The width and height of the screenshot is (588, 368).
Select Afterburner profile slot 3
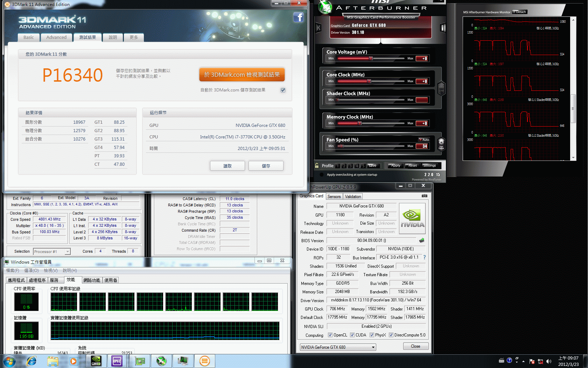tap(350, 166)
